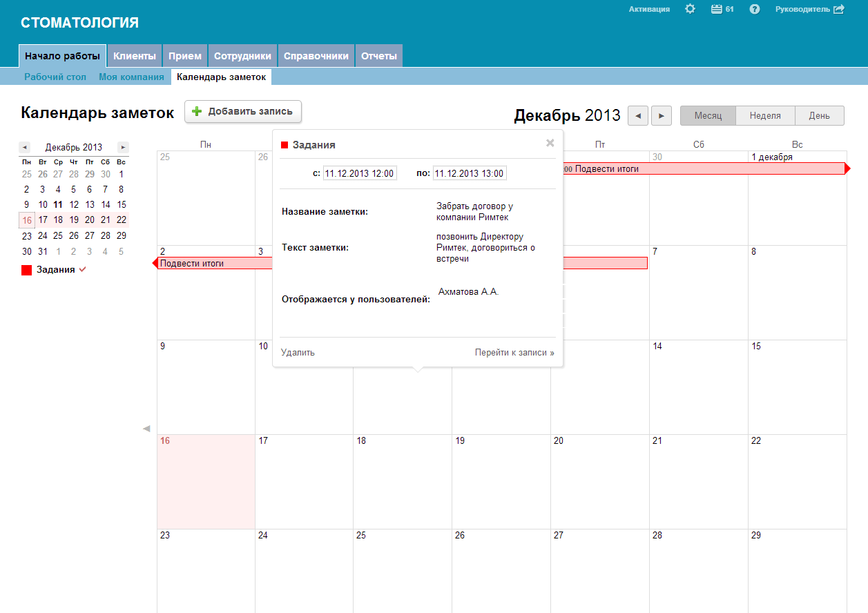Collapse the left sidebar panel arrow
This screenshot has width=868, height=613.
click(146, 429)
